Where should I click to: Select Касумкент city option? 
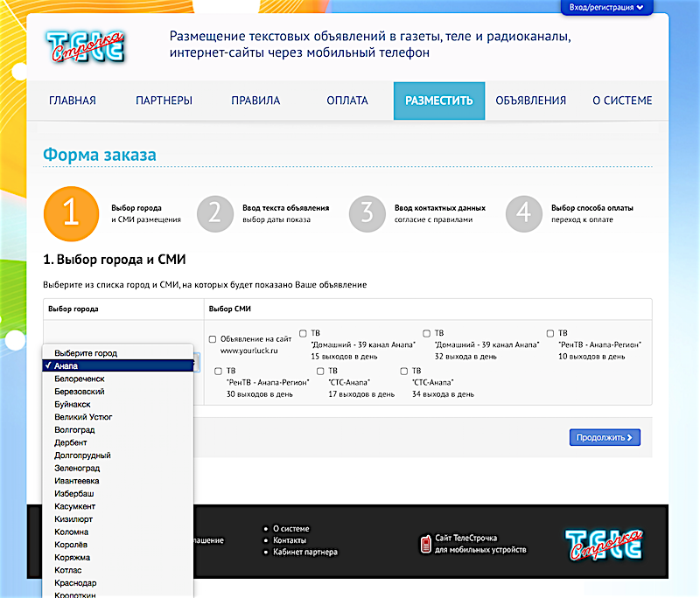click(118, 506)
